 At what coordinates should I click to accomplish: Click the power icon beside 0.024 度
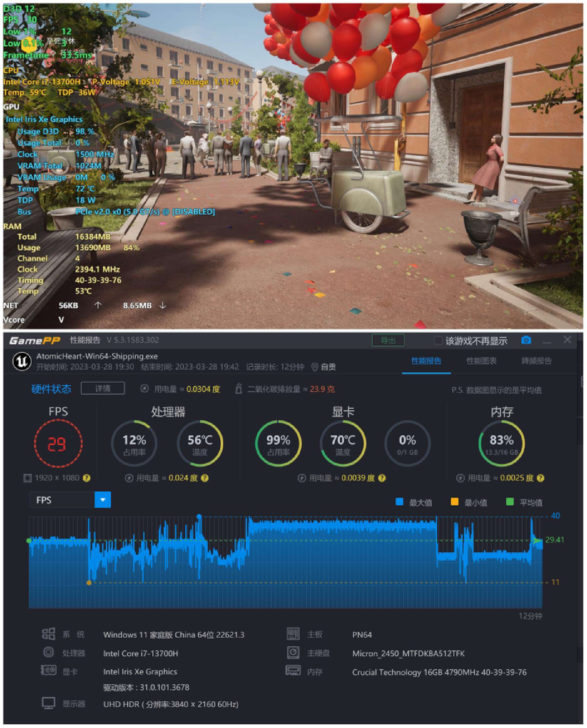(x=129, y=478)
